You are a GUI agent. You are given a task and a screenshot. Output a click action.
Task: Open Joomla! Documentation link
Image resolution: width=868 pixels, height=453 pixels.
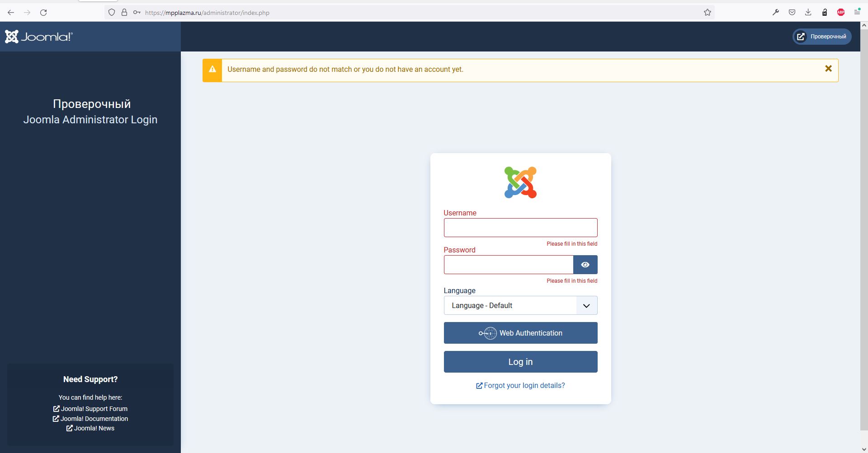click(x=90, y=419)
